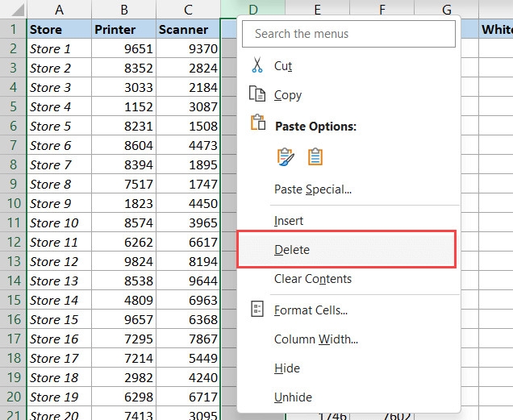
Task: Click the Copy pages icon
Action: tap(257, 94)
